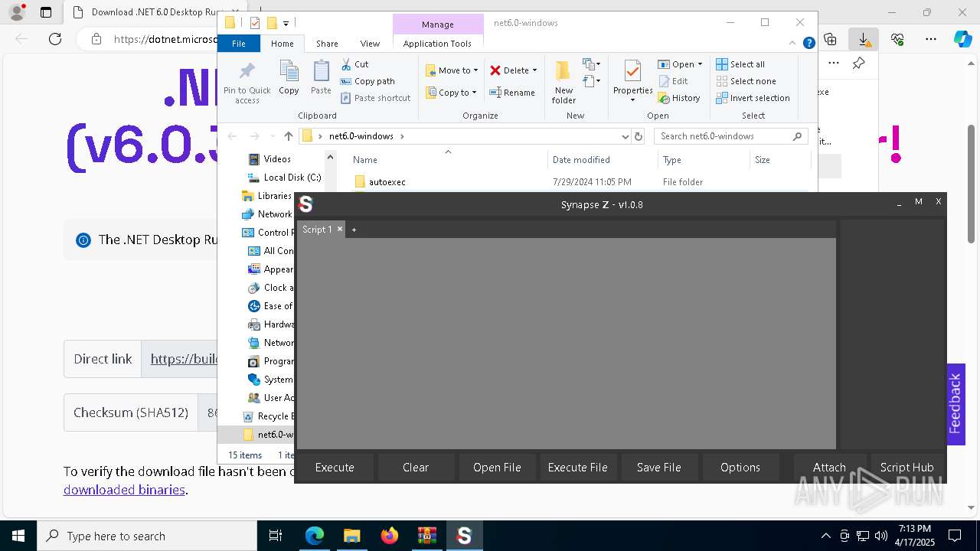Viewport: 980px width, 551px height.
Task: Click Copy path in the ribbon
Action: coord(367,81)
